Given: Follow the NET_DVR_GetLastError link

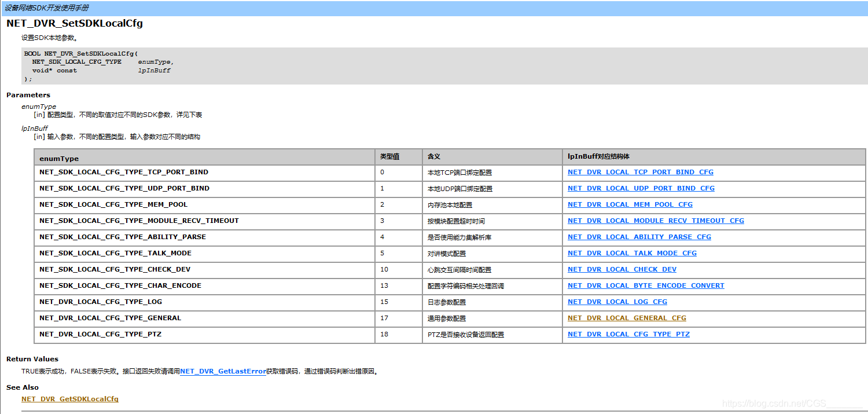Looking at the screenshot, I should click(223, 371).
